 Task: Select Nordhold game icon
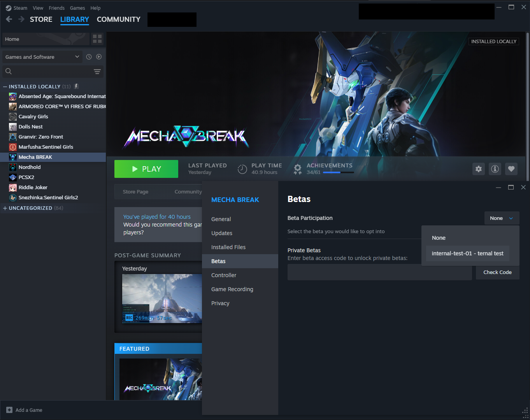pyautogui.click(x=13, y=167)
